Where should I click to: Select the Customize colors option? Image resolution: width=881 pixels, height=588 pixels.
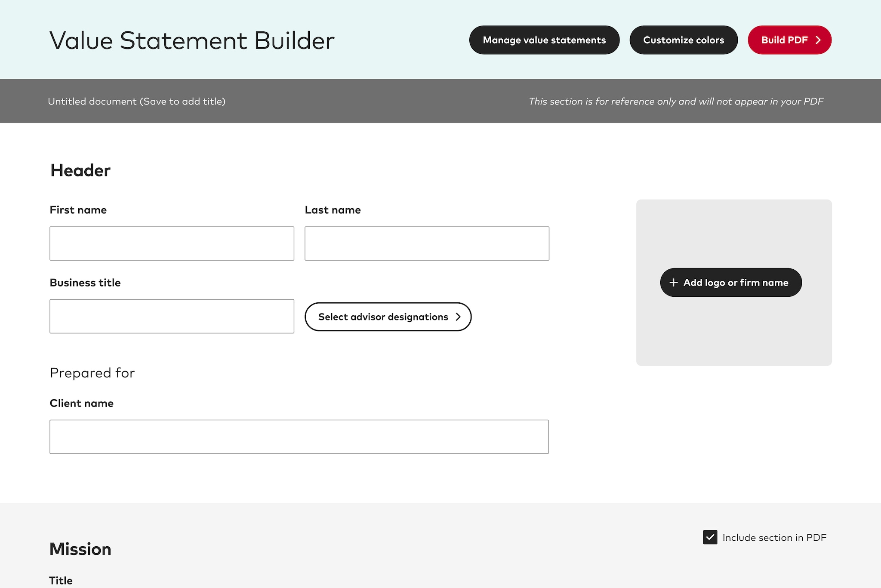(x=684, y=40)
